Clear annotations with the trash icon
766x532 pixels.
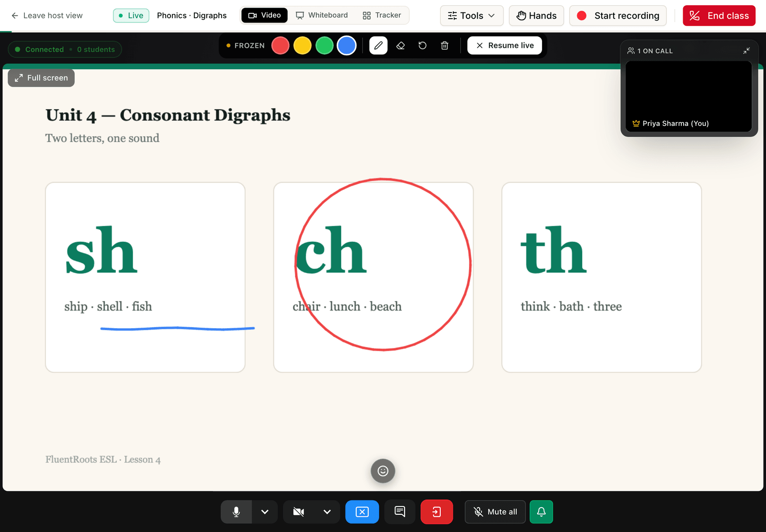click(445, 45)
